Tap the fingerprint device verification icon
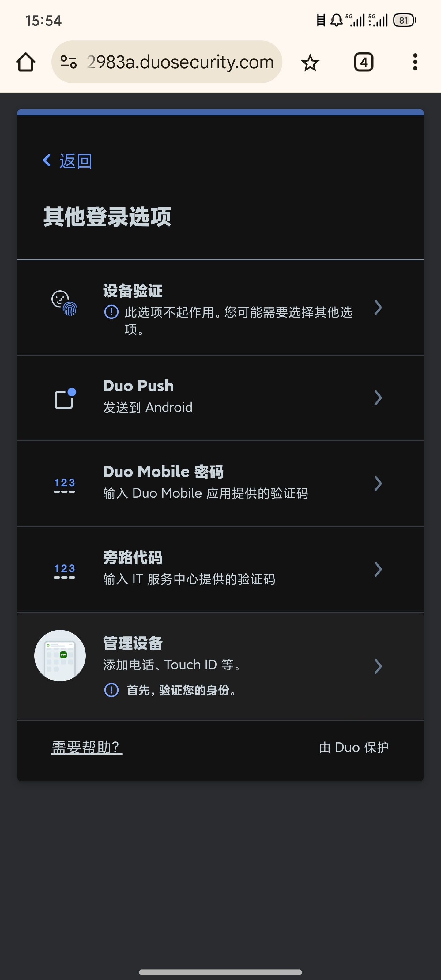This screenshot has width=441, height=980. point(64,303)
